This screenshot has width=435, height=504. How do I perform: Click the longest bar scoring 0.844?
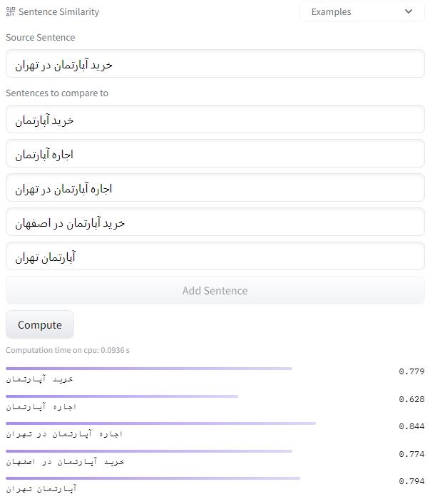(x=160, y=423)
